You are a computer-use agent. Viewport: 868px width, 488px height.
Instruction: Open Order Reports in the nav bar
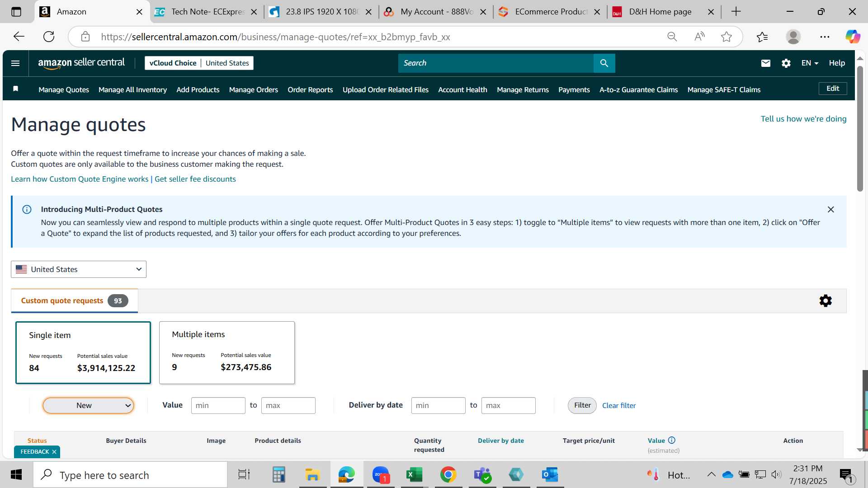click(x=310, y=89)
